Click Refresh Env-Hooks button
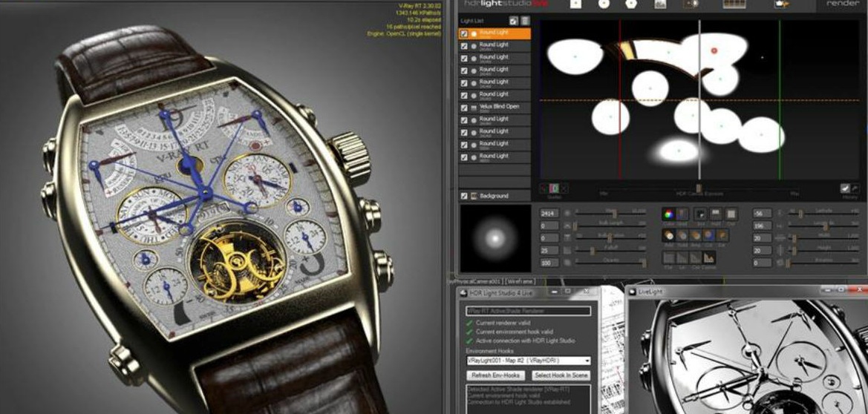Screen dimensions: 868x414 495,375
